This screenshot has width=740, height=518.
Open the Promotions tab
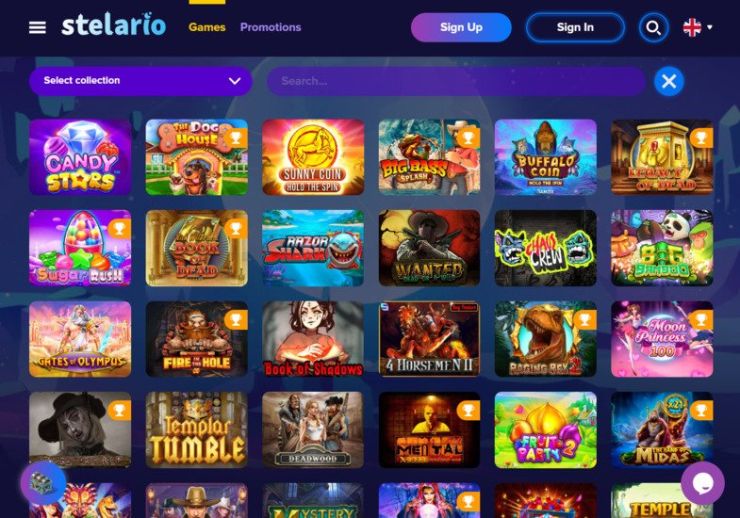point(270,27)
